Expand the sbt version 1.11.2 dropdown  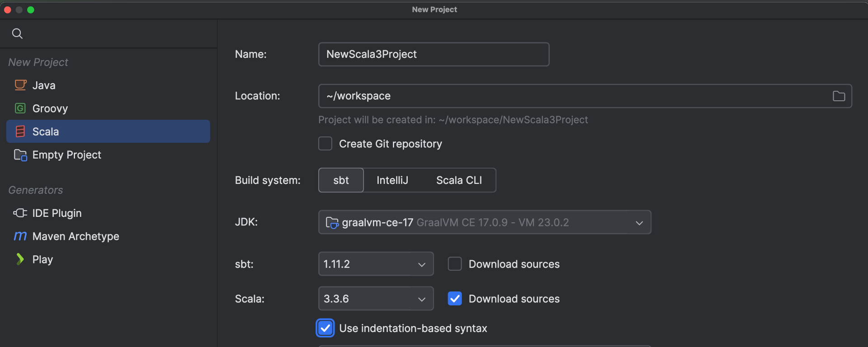click(376, 264)
